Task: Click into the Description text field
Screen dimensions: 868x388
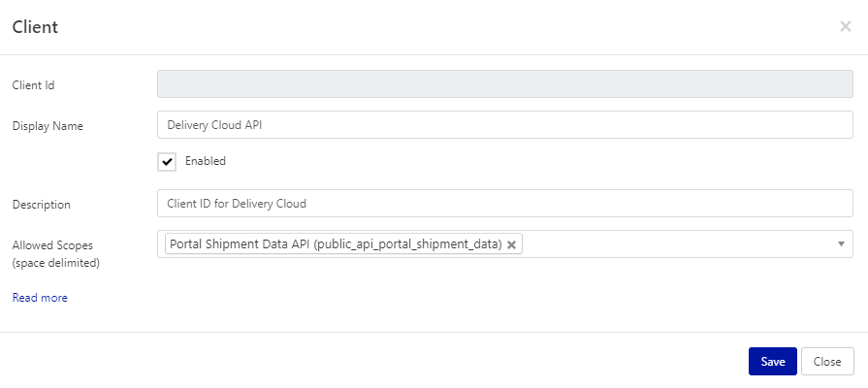Action: click(504, 204)
